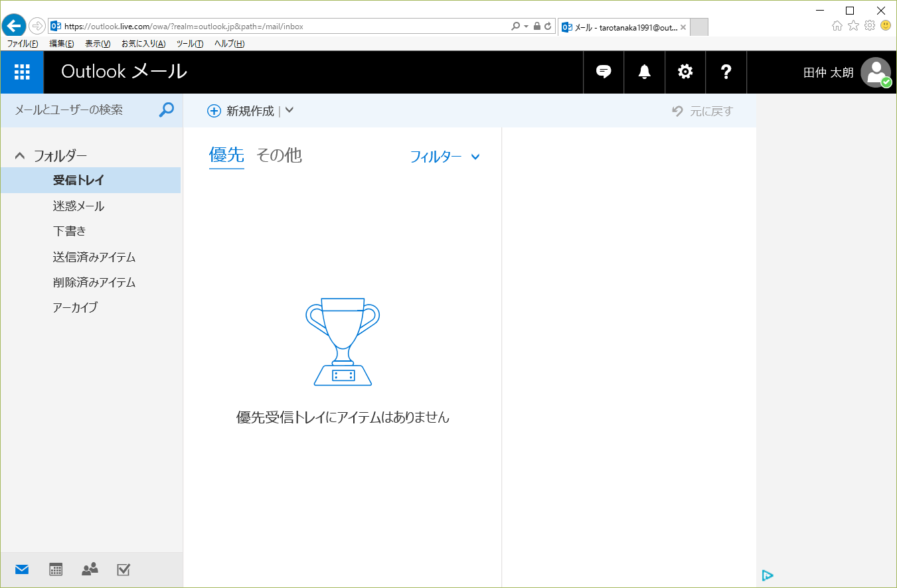Screen dimensions: 897x588
Task: Collapse the フォルダー section
Action: point(19,155)
